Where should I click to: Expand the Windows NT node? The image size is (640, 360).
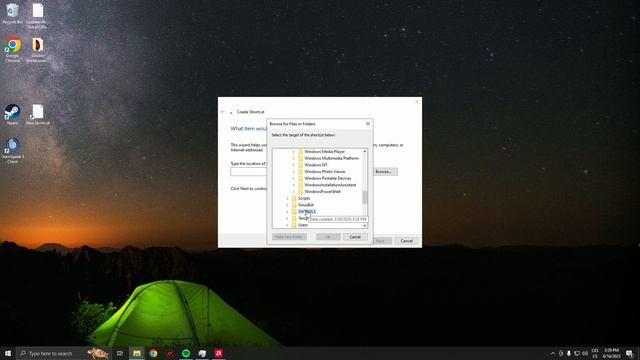tap(293, 165)
